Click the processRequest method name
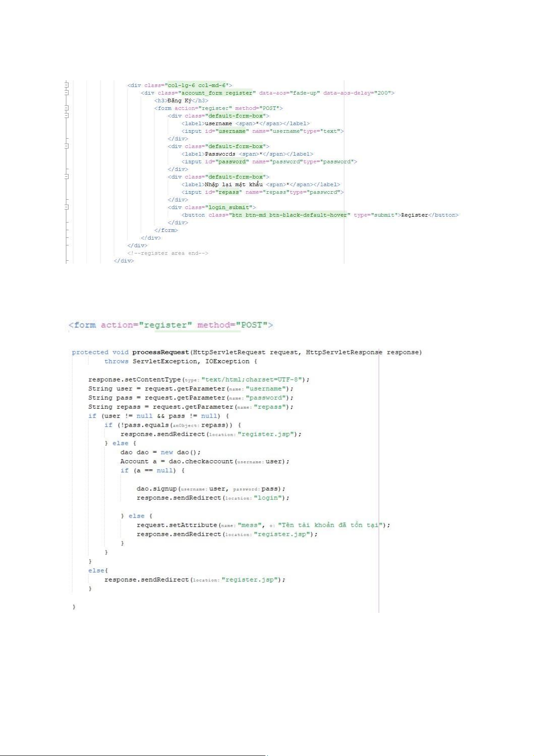The image size is (534, 756). coord(161,352)
